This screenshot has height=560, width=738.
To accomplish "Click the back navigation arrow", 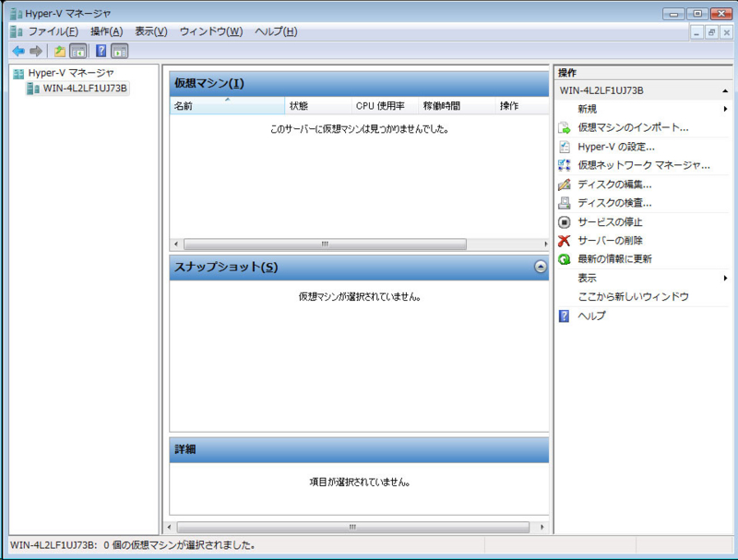I will (x=18, y=51).
